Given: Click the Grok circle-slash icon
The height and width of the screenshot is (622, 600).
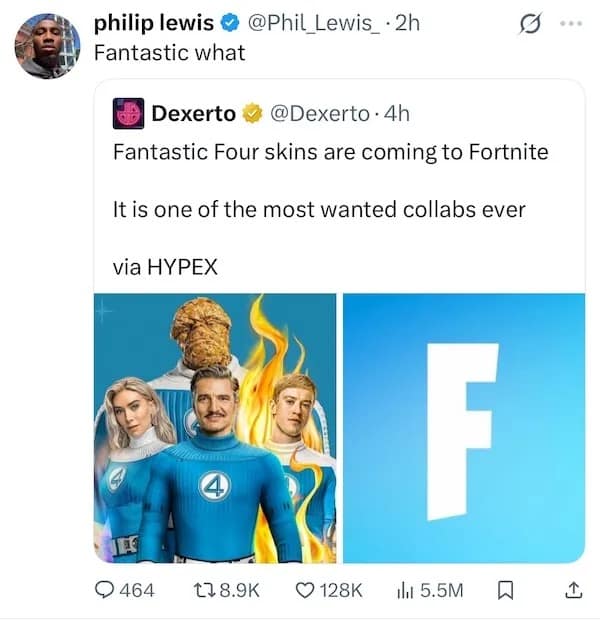Looking at the screenshot, I should [530, 23].
